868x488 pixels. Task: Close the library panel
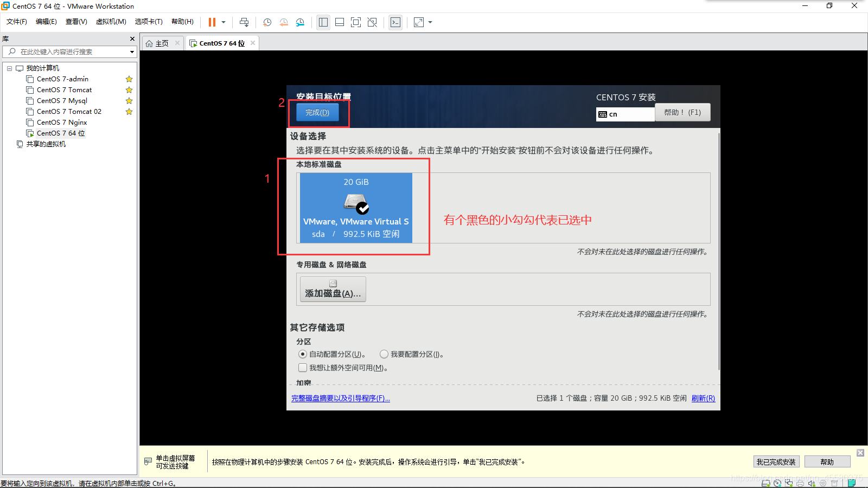point(132,39)
